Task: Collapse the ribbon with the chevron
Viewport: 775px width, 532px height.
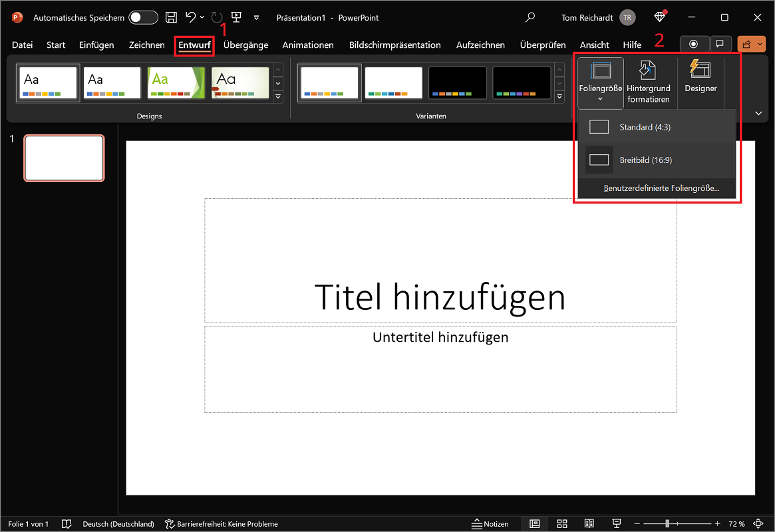Action: tap(758, 114)
